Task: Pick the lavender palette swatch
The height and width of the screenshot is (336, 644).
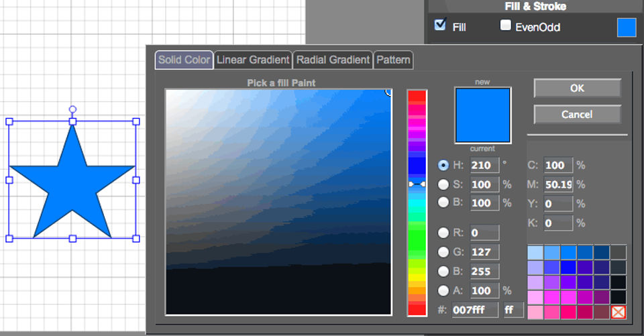Action: click(535, 268)
